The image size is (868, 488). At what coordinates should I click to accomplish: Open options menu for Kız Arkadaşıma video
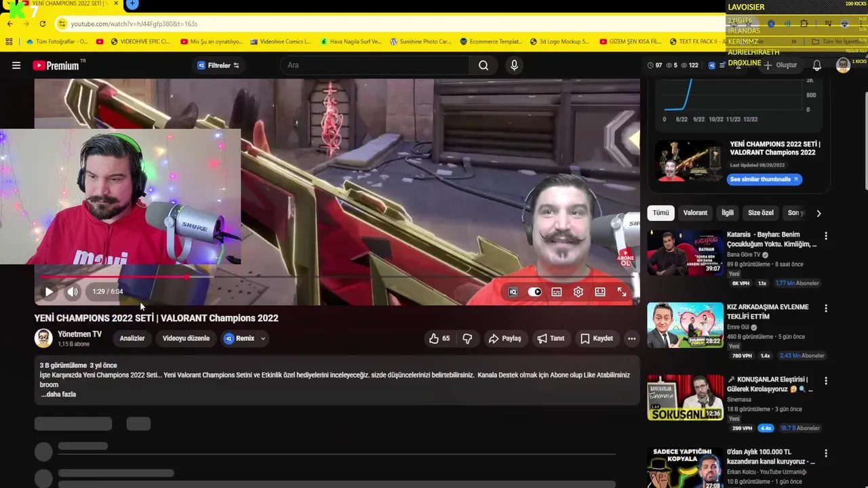826,308
